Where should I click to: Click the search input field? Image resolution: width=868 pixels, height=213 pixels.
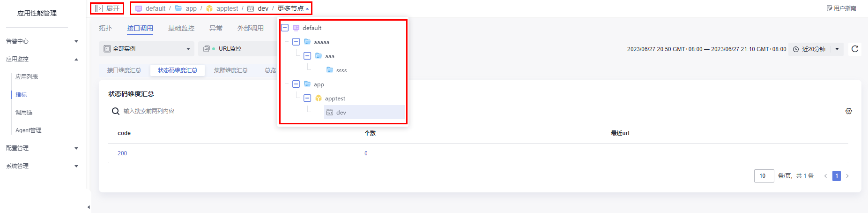pyautogui.click(x=187, y=111)
